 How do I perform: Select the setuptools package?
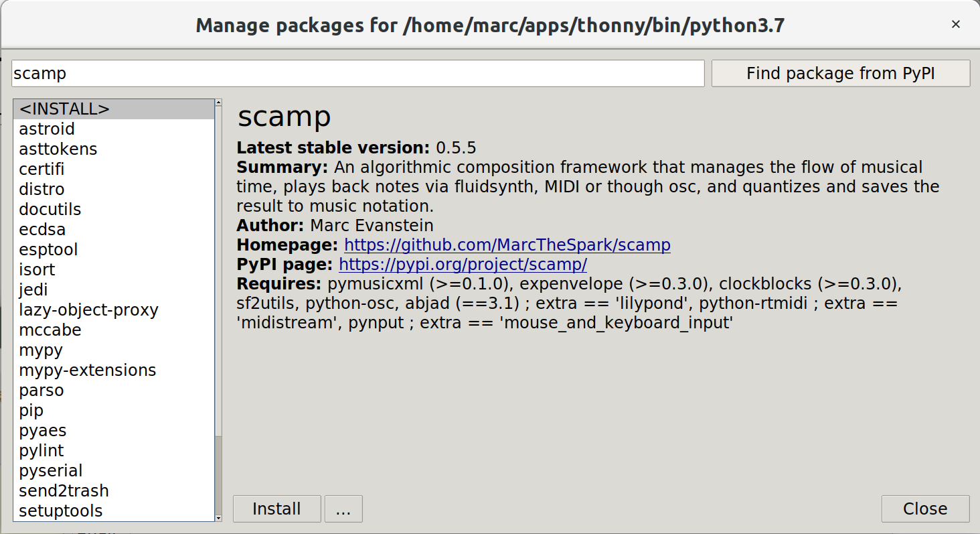[61, 511]
